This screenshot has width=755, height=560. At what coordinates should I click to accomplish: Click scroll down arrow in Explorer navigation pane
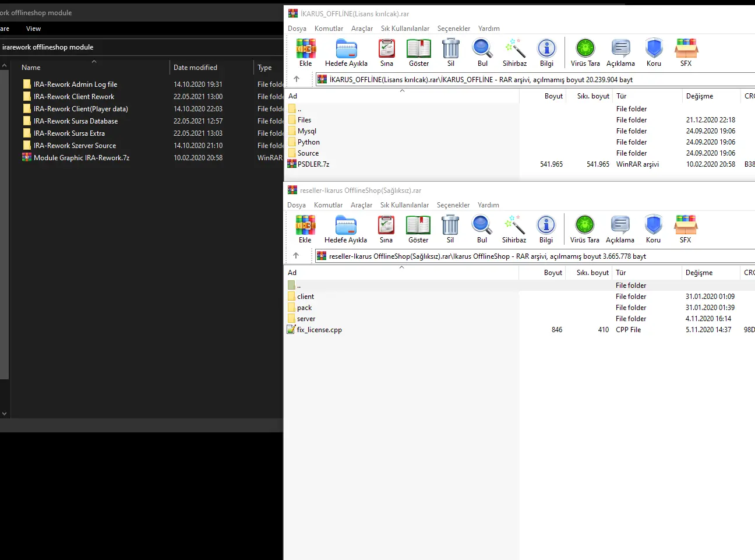(4, 414)
